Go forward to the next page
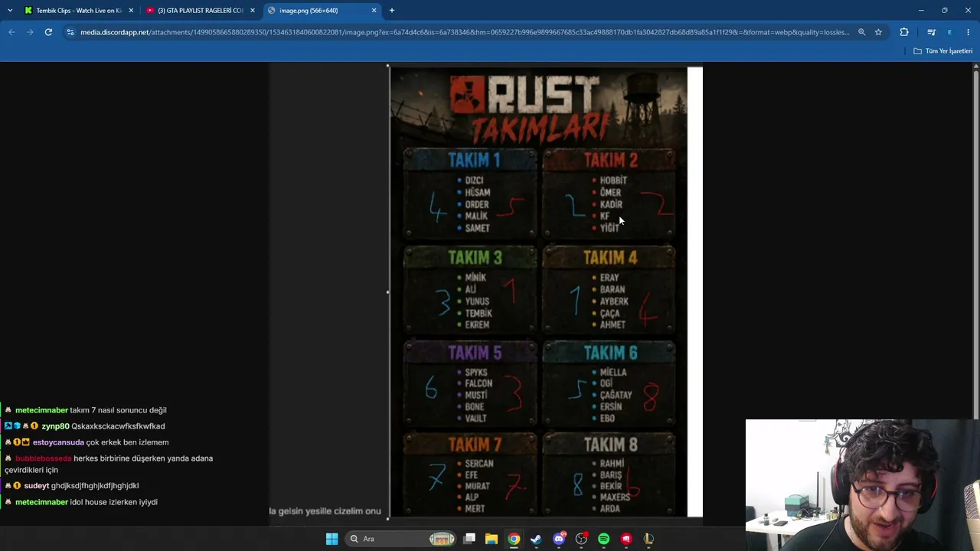The image size is (980, 551). (30, 32)
